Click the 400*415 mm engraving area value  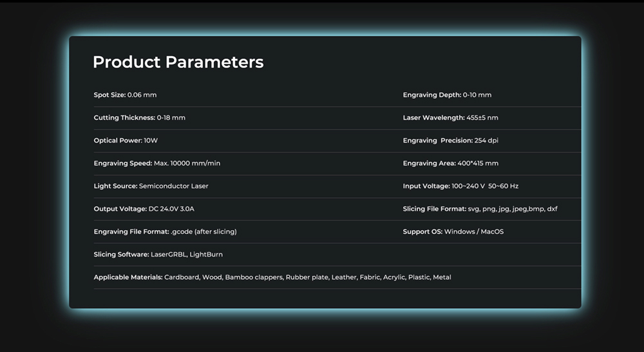pyautogui.click(x=477, y=163)
